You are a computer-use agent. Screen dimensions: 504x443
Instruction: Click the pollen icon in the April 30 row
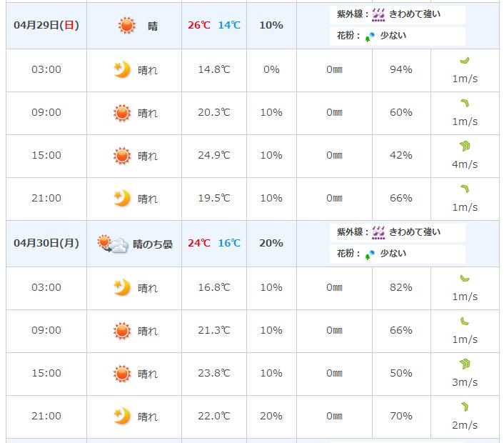pos(369,254)
